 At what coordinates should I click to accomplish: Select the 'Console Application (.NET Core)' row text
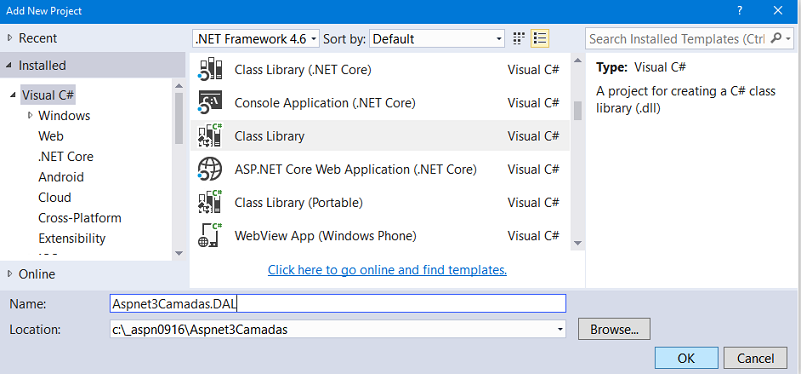point(325,103)
